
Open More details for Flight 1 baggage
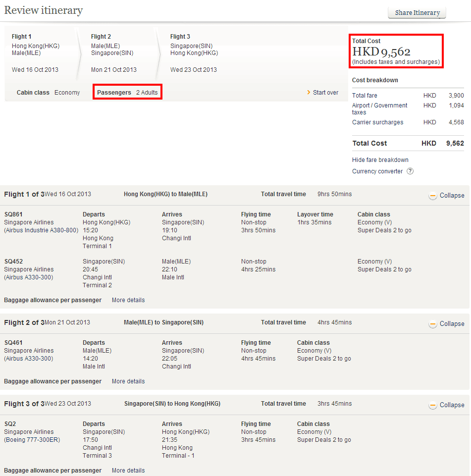tap(128, 300)
